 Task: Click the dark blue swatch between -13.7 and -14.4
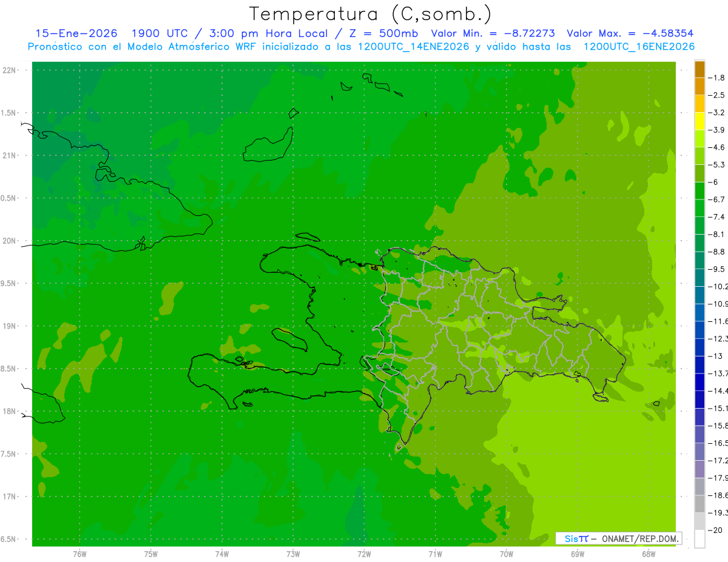pos(699,382)
